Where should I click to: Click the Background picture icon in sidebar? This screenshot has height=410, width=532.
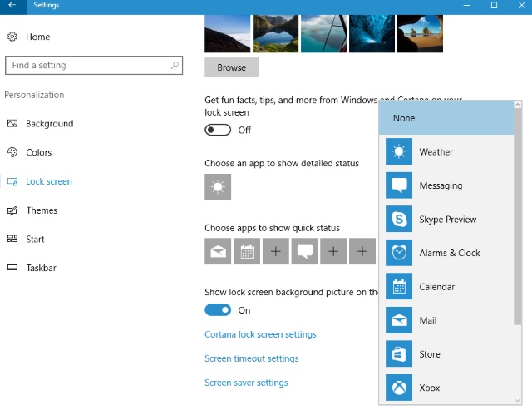[12, 124]
